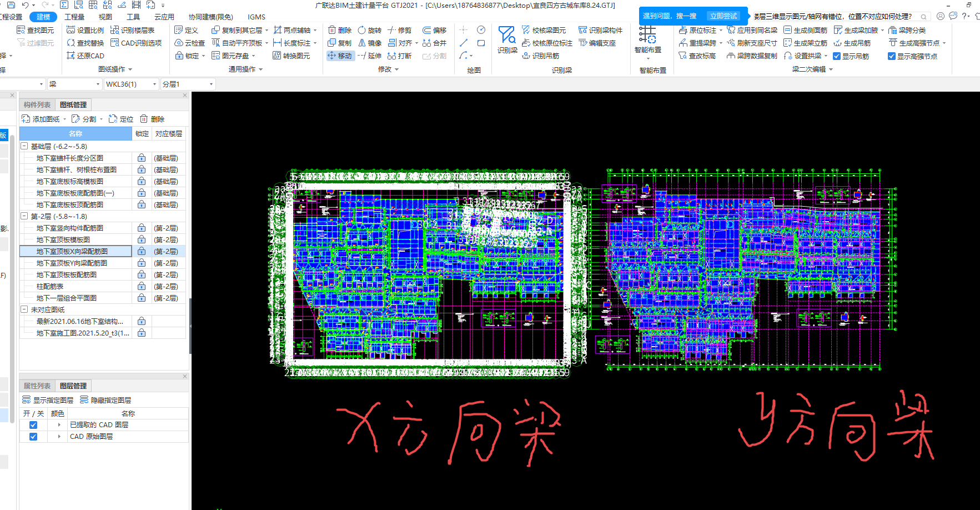
Task: Click the 梁跨数据复制 tool
Action: (x=752, y=56)
